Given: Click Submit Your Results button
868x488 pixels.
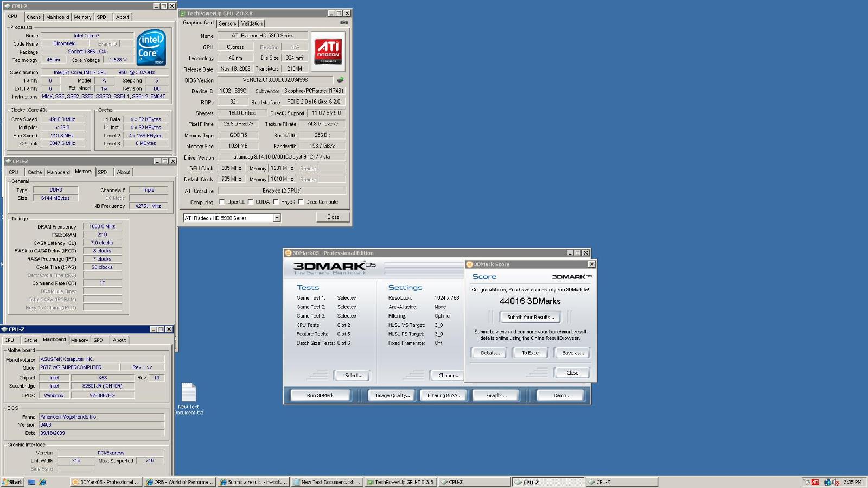Looking at the screenshot, I should [531, 317].
